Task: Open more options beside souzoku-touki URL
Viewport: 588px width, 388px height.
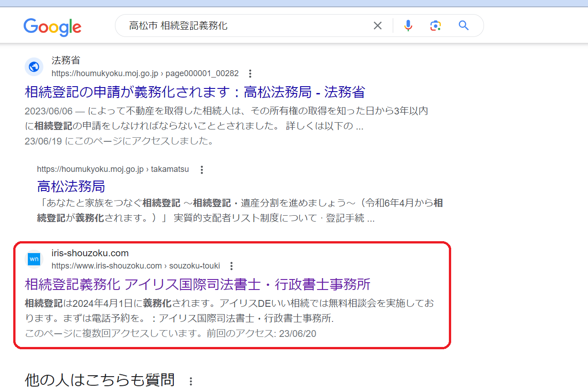Action: tap(231, 266)
